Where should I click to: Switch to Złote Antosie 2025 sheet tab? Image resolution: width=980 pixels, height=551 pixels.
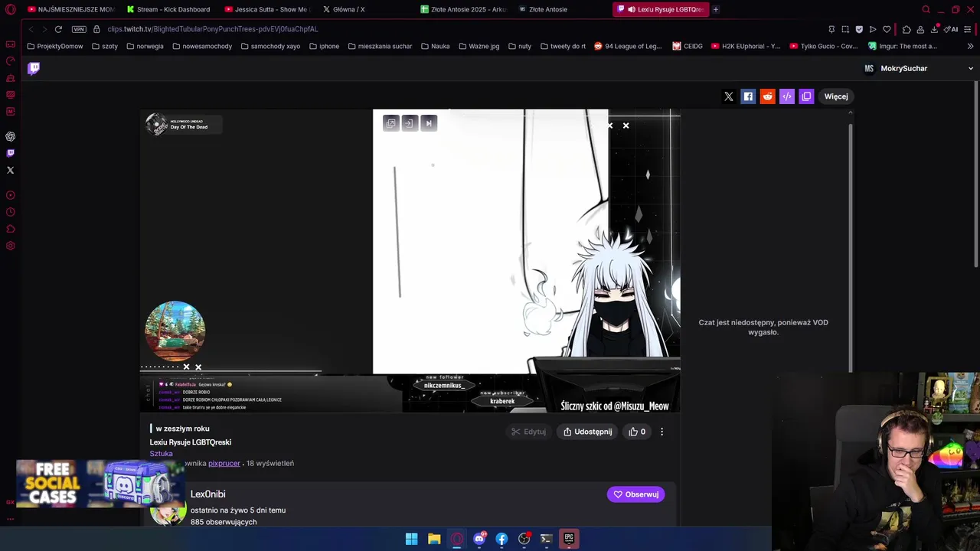point(462,9)
